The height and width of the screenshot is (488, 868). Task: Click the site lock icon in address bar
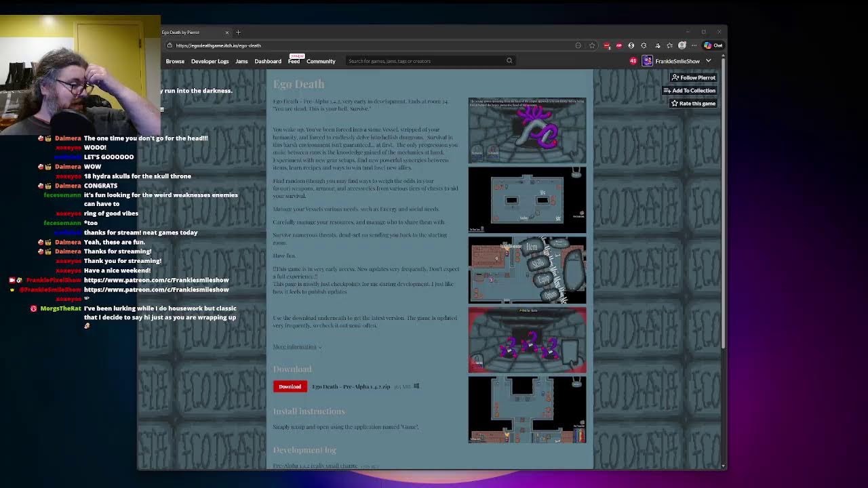(x=170, y=45)
